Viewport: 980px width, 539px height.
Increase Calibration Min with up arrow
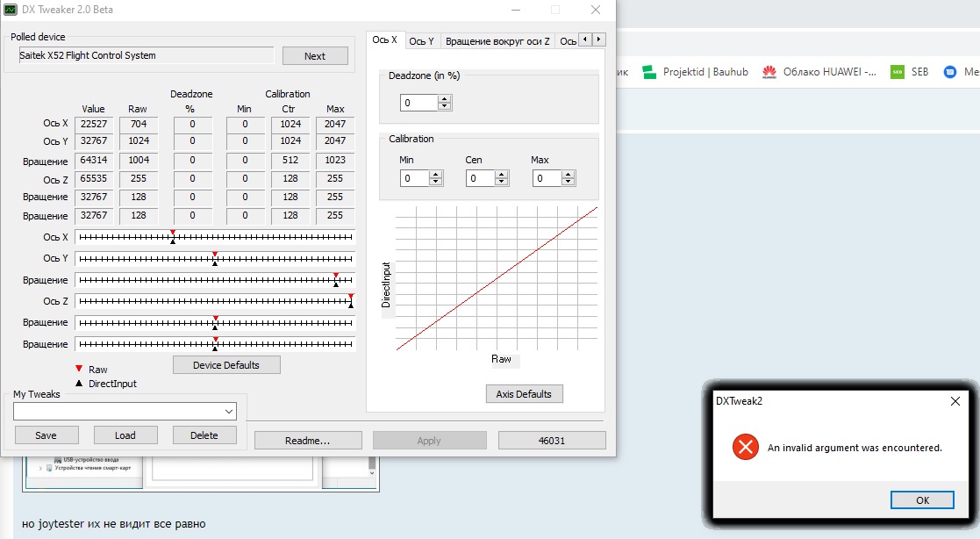pos(436,175)
